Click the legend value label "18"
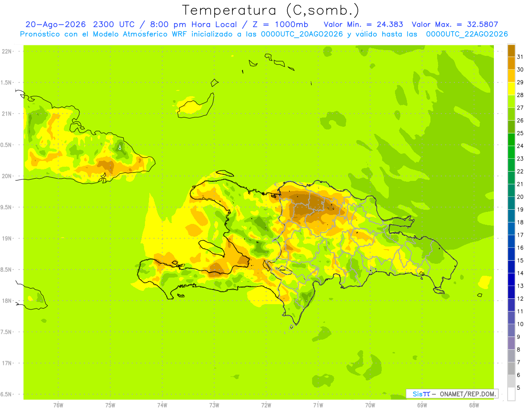532x411 pixels. pyautogui.click(x=520, y=222)
